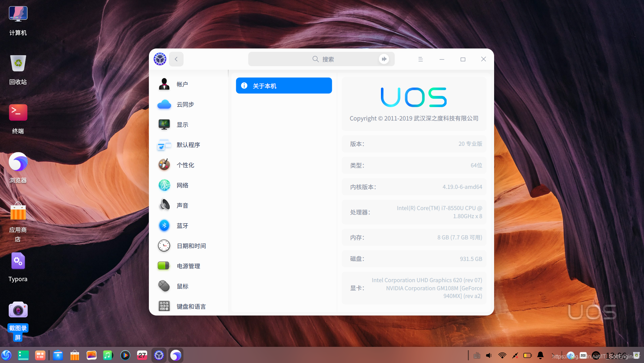
Task: Click the 内存 value 8 GB
Action: (460, 237)
